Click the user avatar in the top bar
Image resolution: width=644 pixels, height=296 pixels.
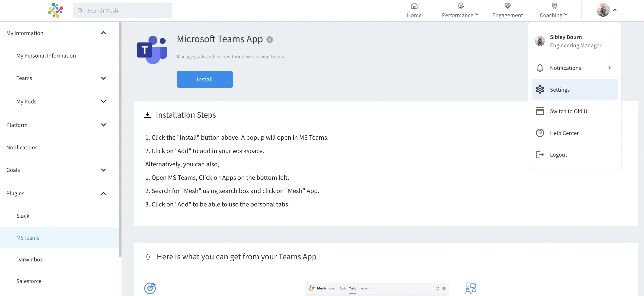[603, 10]
